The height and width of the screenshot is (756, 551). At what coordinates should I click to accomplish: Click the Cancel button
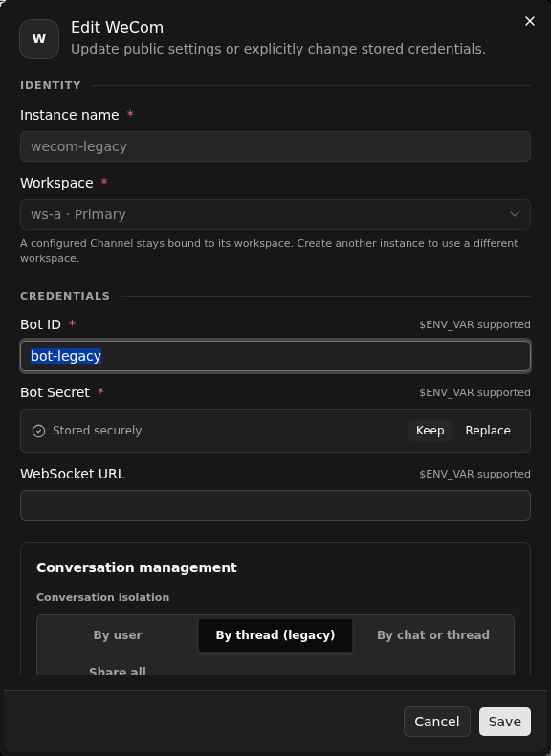pyautogui.click(x=437, y=722)
